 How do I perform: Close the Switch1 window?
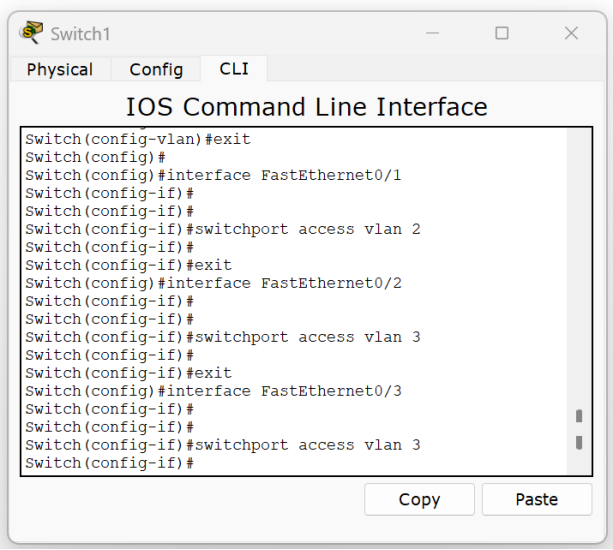pyautogui.click(x=571, y=33)
